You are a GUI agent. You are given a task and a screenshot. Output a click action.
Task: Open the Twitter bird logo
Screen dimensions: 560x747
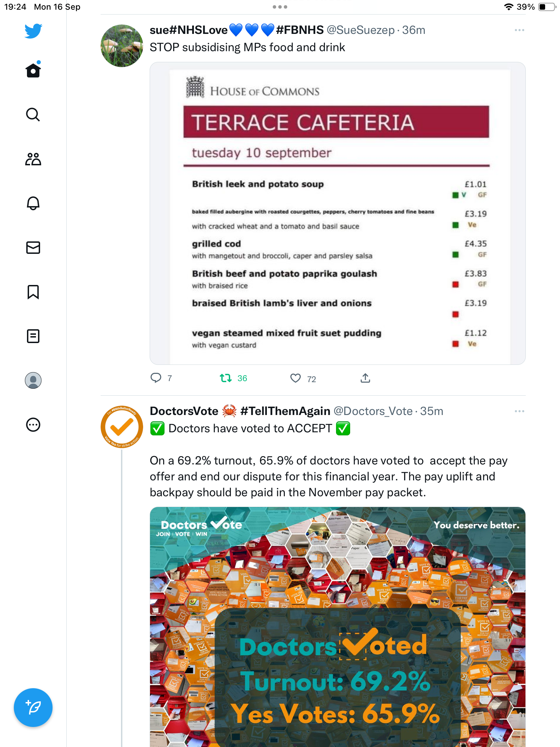click(33, 31)
